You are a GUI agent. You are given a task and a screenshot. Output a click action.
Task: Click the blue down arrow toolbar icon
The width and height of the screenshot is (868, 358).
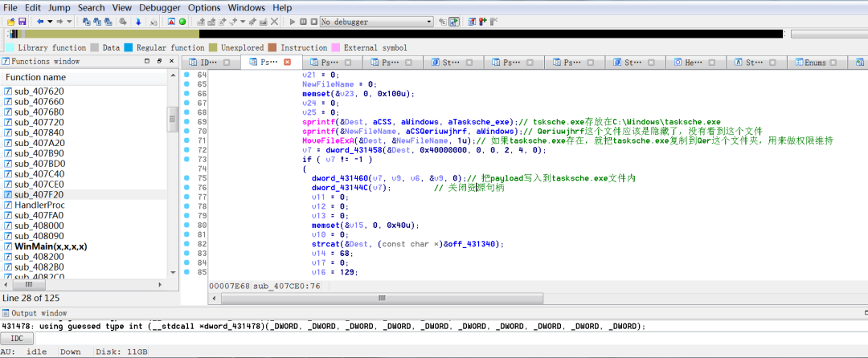(x=138, y=22)
